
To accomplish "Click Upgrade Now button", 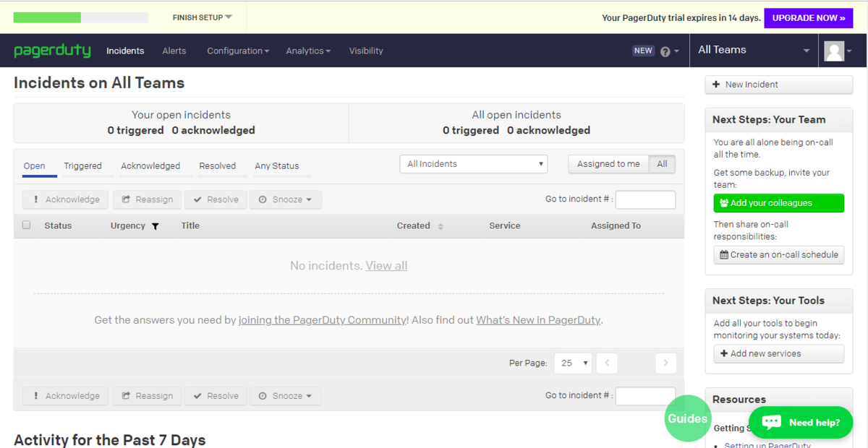I will (x=809, y=18).
